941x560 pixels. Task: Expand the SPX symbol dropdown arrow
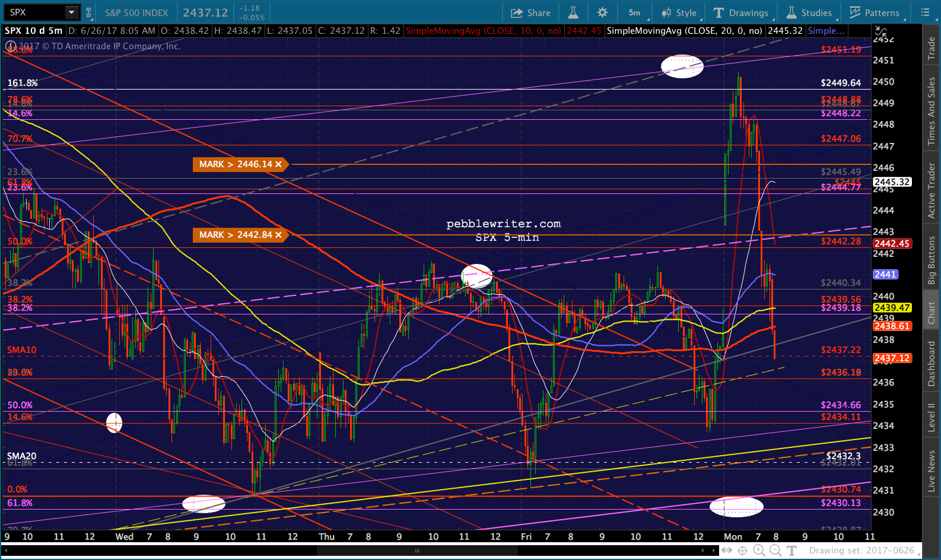pos(72,12)
